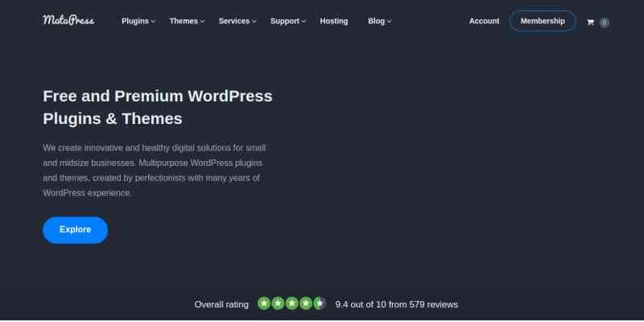Expand the Plugins dropdown menu
The image size is (644, 322).
(x=138, y=21)
